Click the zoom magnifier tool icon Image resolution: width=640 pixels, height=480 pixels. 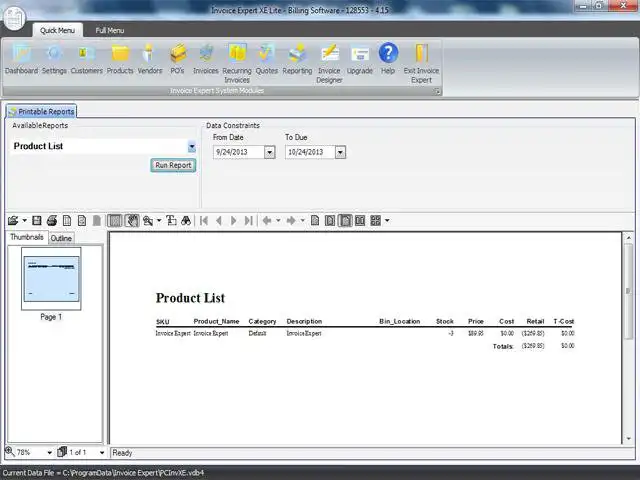pyautogui.click(x=148, y=221)
